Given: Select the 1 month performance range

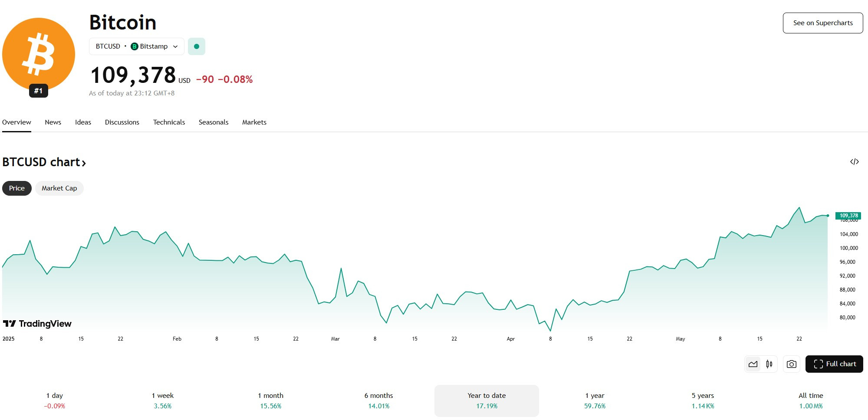Looking at the screenshot, I should point(270,400).
